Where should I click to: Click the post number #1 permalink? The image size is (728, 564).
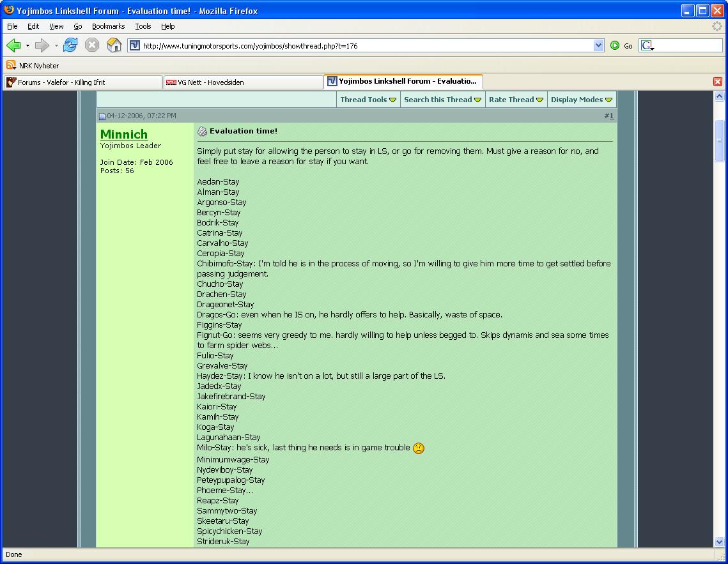click(610, 116)
